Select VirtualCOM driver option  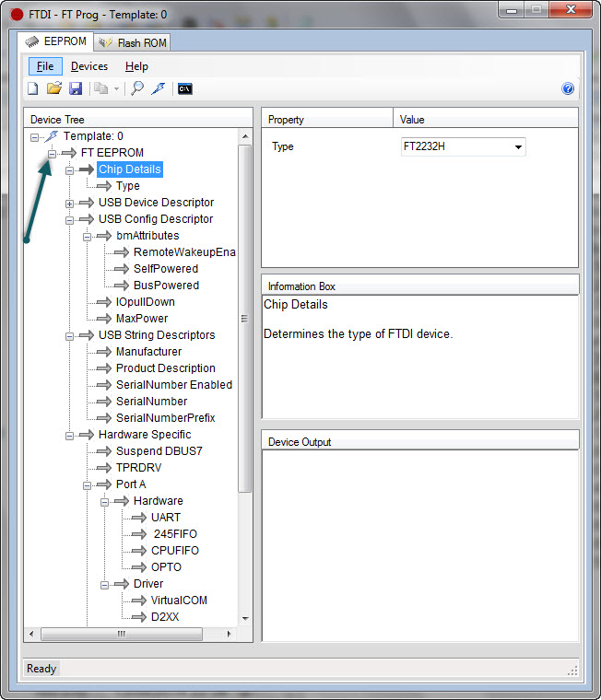179,600
